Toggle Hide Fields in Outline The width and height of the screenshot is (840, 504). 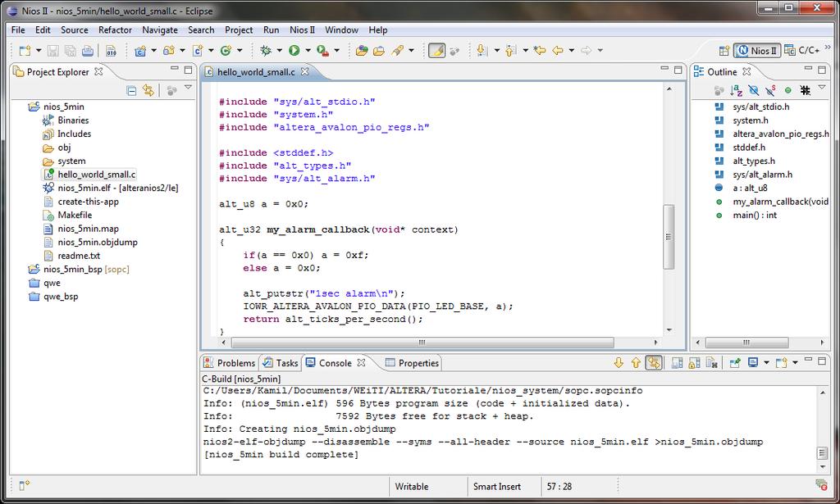click(x=754, y=90)
